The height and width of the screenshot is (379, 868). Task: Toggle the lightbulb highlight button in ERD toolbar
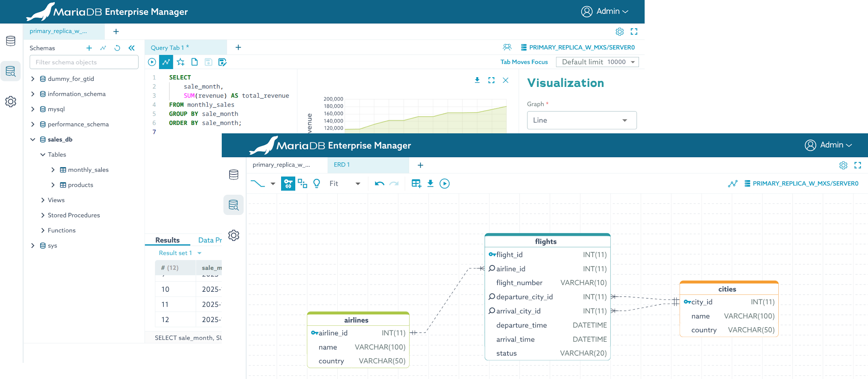click(x=317, y=184)
